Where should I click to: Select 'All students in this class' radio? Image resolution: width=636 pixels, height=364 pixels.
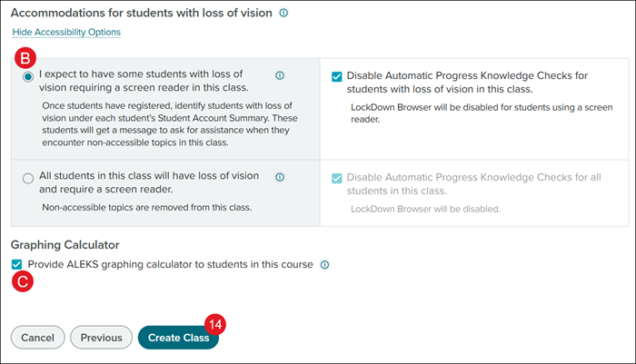(29, 179)
